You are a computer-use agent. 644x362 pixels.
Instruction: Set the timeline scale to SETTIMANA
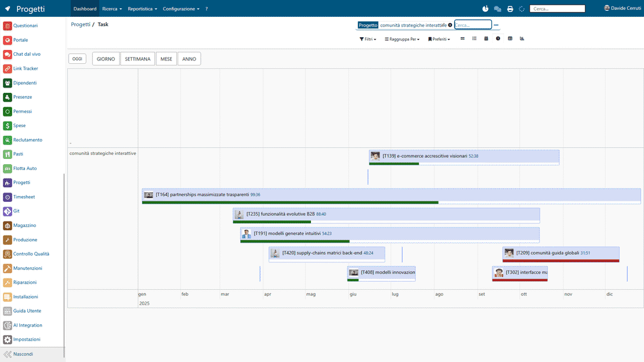pyautogui.click(x=138, y=59)
